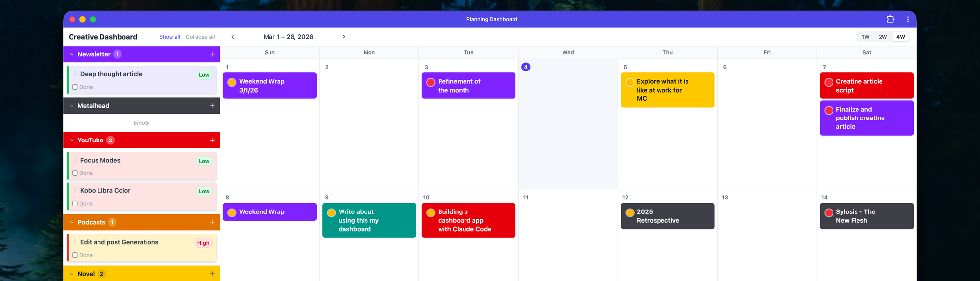Open the 2025 Retrospective event
The width and height of the screenshot is (980, 281).
[667, 216]
